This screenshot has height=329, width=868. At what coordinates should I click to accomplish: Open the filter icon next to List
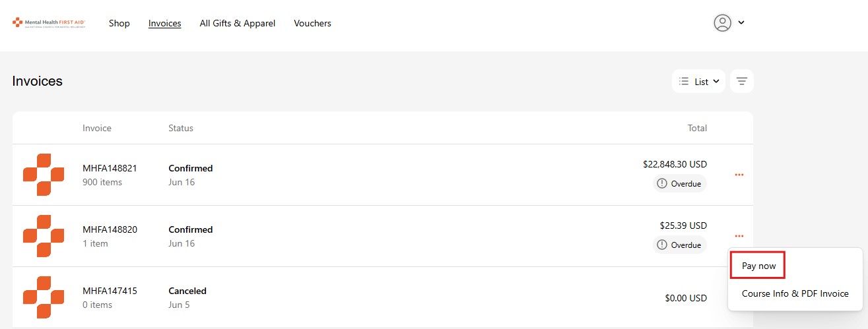click(742, 82)
